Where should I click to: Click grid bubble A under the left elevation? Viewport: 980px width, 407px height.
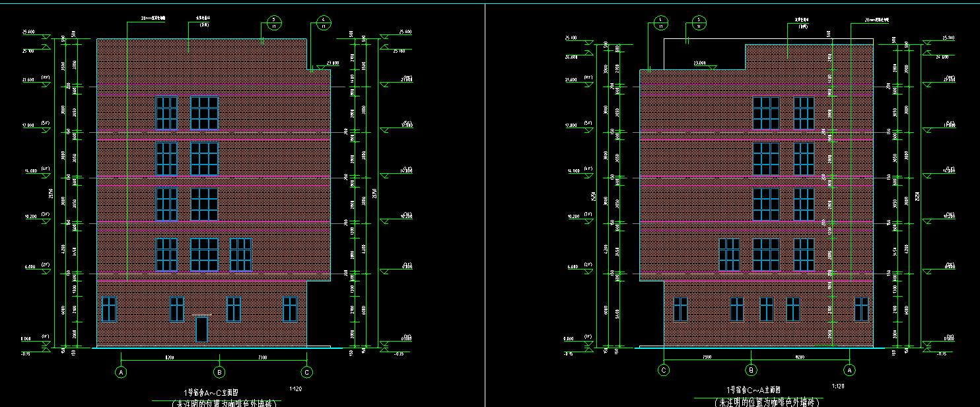(121, 373)
